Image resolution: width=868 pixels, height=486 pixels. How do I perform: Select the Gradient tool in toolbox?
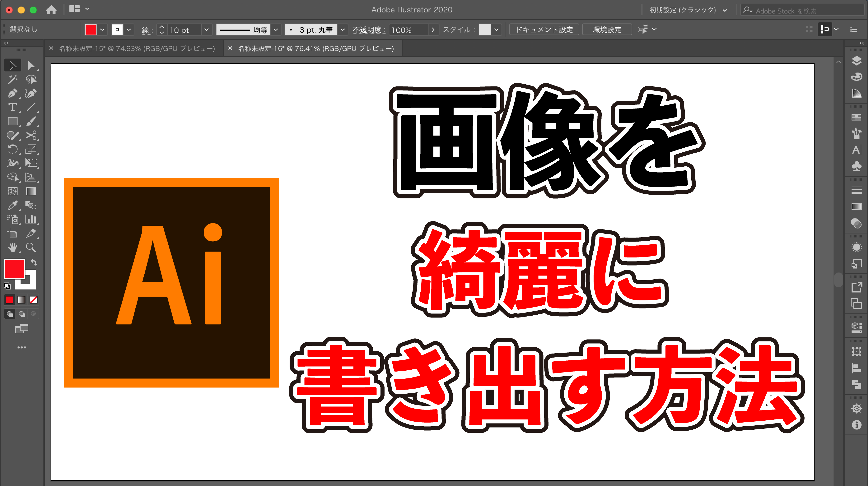pyautogui.click(x=31, y=191)
